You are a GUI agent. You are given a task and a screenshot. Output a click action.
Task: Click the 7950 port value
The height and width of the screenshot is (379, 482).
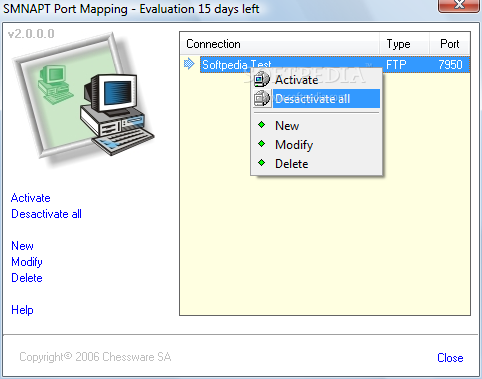pos(450,64)
